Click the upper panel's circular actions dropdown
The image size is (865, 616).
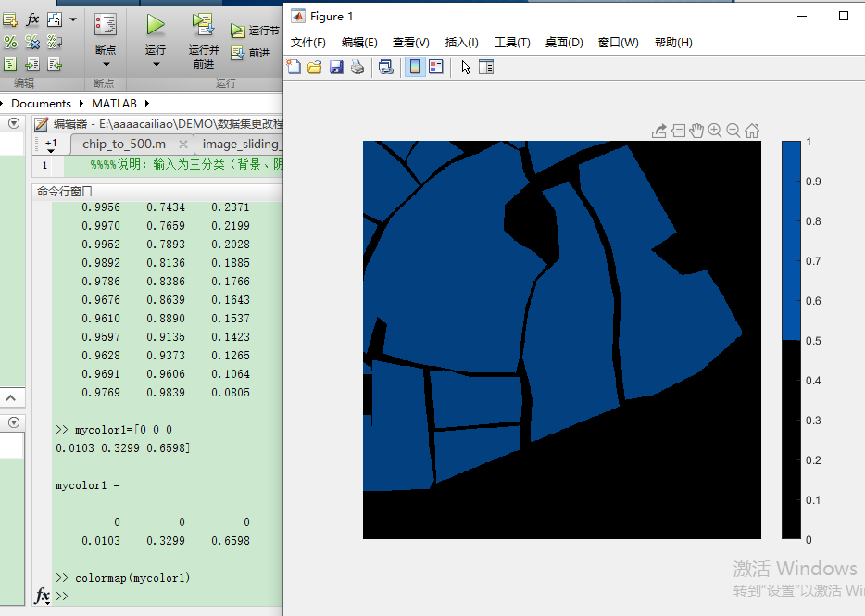(x=14, y=123)
